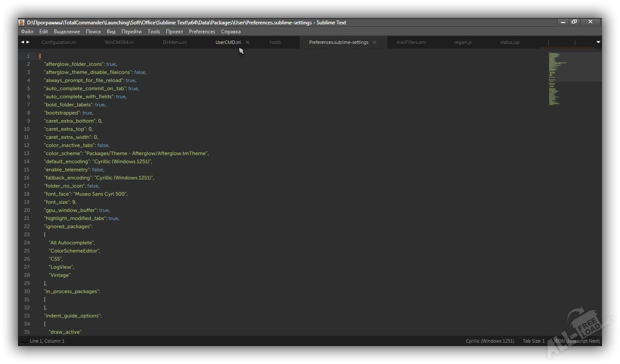Toggle the side bar icon in status bar
Screen dimensions: 620x364
coord(24,341)
